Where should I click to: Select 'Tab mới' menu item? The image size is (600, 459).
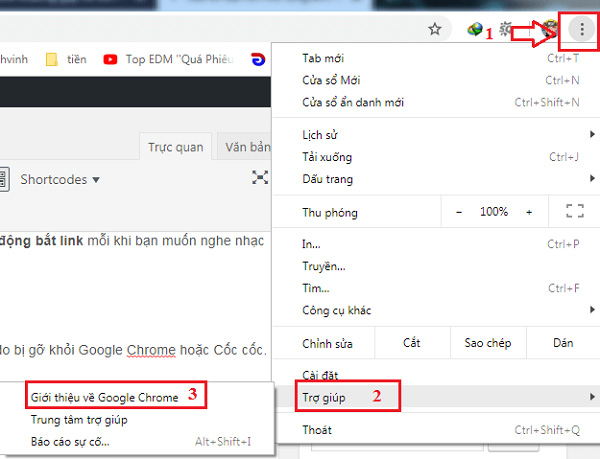pos(434,58)
